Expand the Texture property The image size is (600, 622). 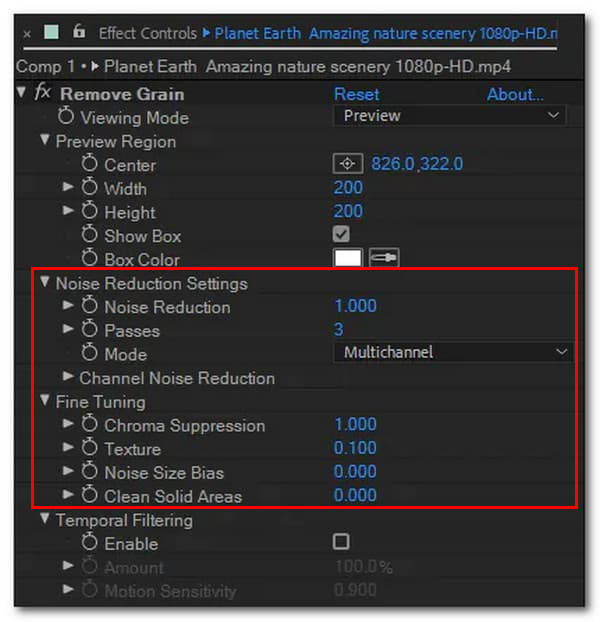68,447
